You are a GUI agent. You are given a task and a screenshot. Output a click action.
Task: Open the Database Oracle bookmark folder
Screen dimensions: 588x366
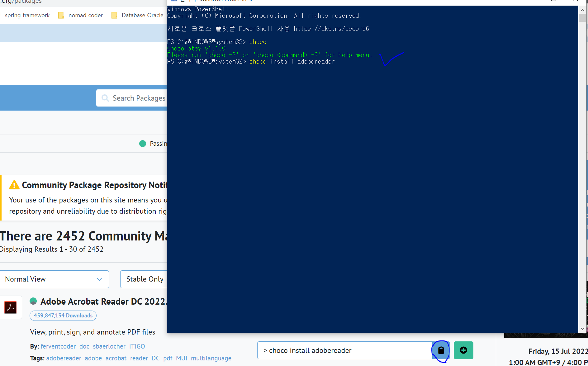coord(137,15)
